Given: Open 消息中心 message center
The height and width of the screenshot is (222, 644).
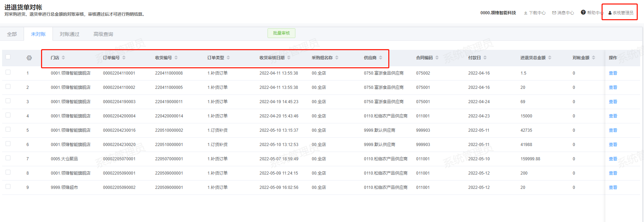Looking at the screenshot, I should click(x=563, y=13).
